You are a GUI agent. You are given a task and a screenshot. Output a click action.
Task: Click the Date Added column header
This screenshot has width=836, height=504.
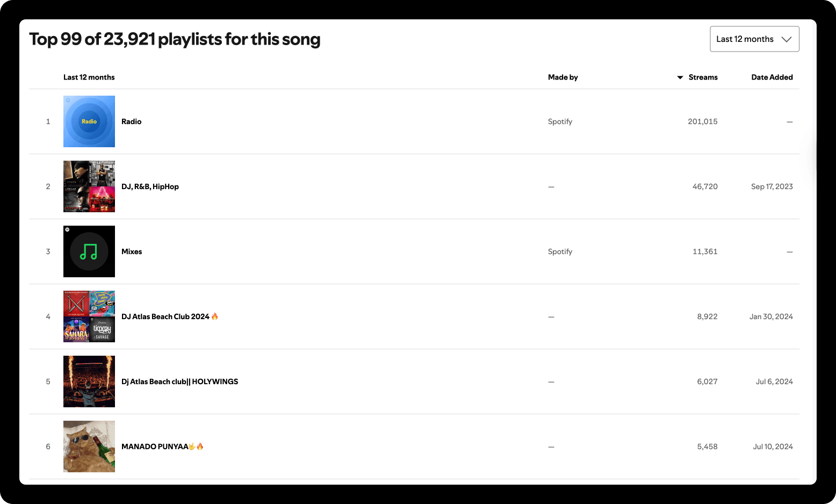772,77
